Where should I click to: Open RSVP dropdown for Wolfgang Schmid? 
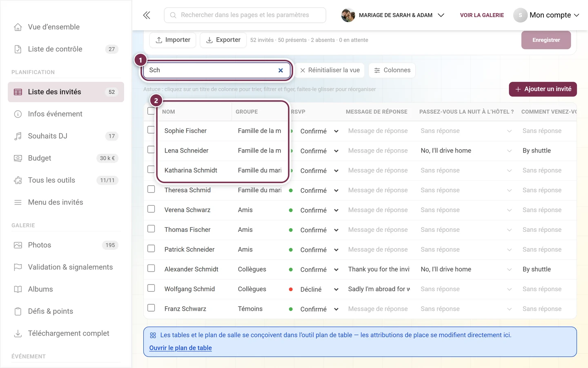[336, 289]
